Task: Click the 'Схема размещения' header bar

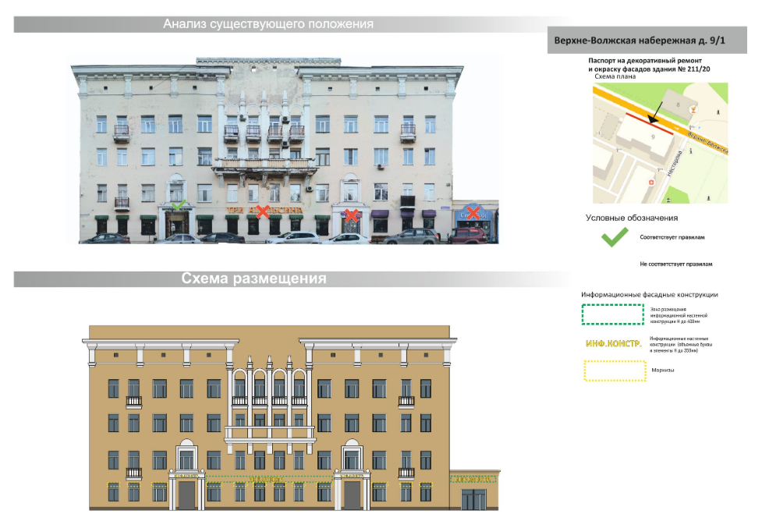Action: point(254,278)
